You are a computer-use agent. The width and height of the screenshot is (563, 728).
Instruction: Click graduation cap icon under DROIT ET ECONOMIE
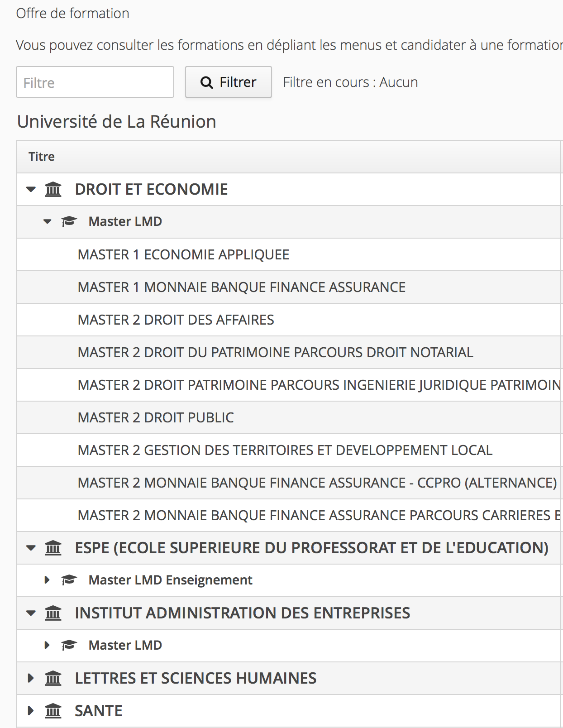[69, 221]
